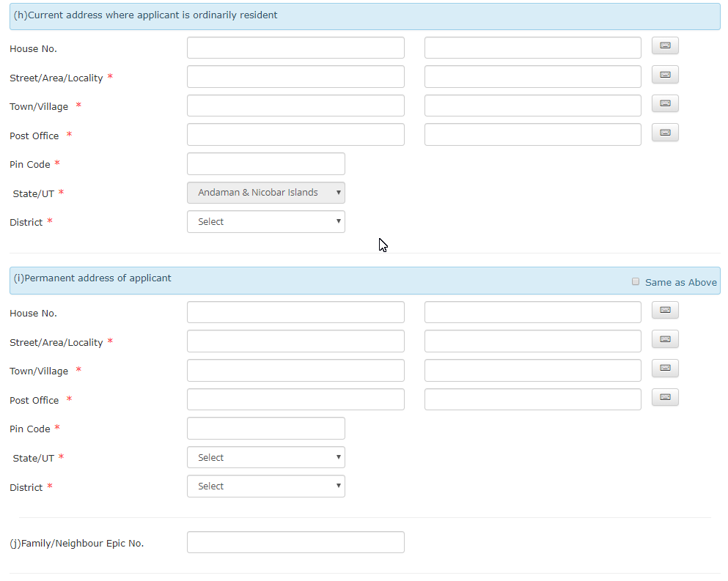Open virtual keyboard for current Post Office

click(x=665, y=133)
